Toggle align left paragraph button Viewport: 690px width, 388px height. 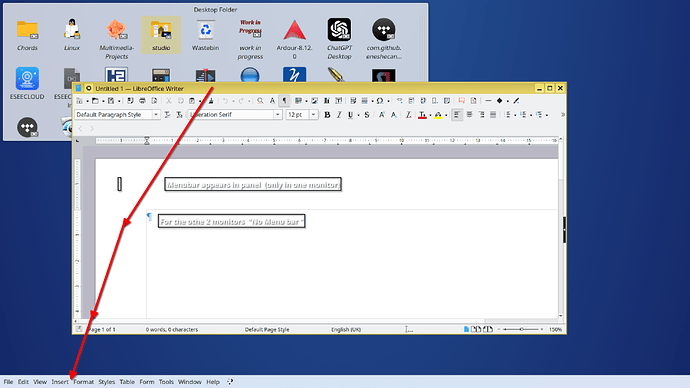point(457,115)
